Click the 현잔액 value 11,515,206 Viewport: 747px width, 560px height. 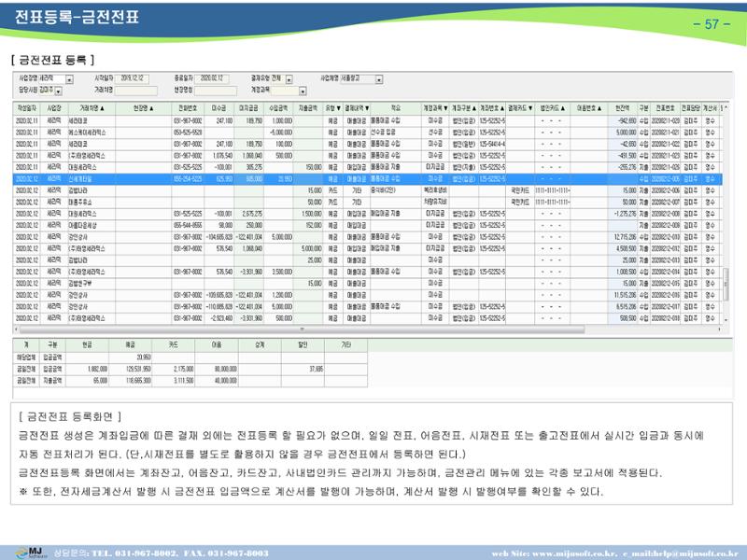pos(625,295)
